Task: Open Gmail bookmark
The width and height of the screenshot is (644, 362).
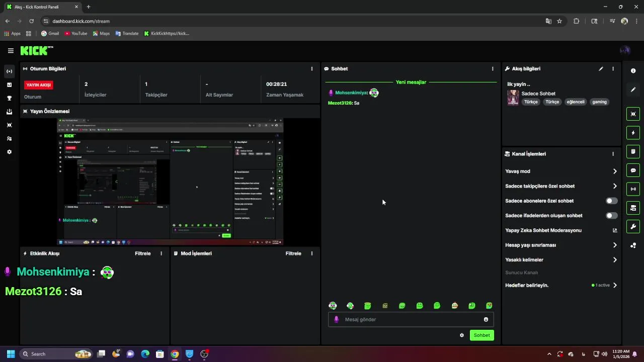Action: [50, 34]
